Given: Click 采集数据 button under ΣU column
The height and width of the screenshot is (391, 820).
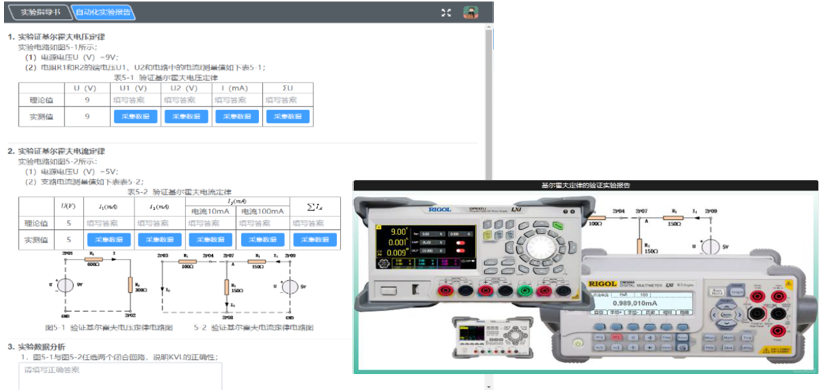Looking at the screenshot, I should point(288,117).
